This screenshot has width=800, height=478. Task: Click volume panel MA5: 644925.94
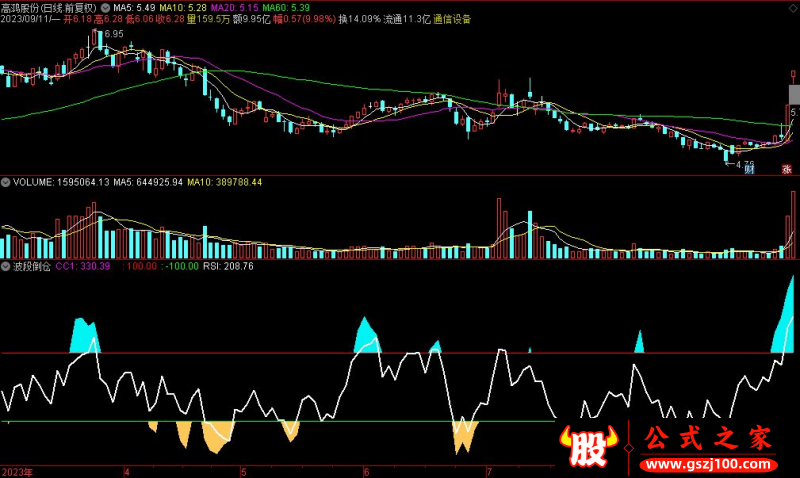coord(148,182)
